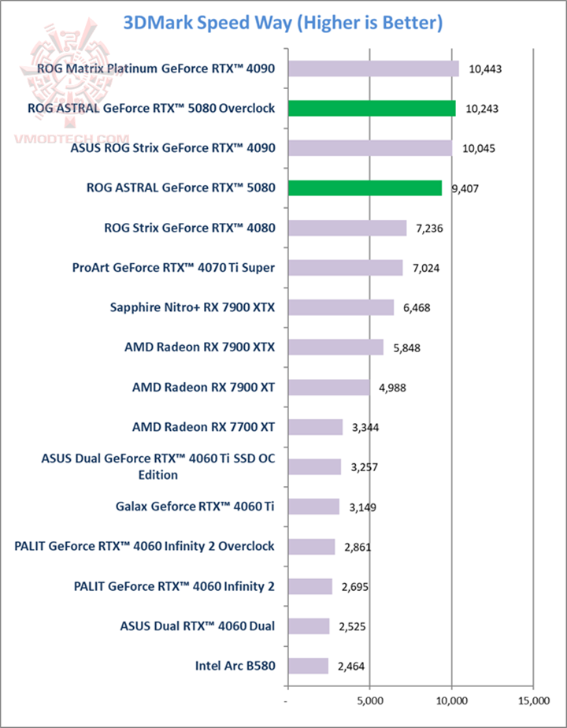Click the value label 7,236
Screen dimensions: 567x728
click(430, 229)
